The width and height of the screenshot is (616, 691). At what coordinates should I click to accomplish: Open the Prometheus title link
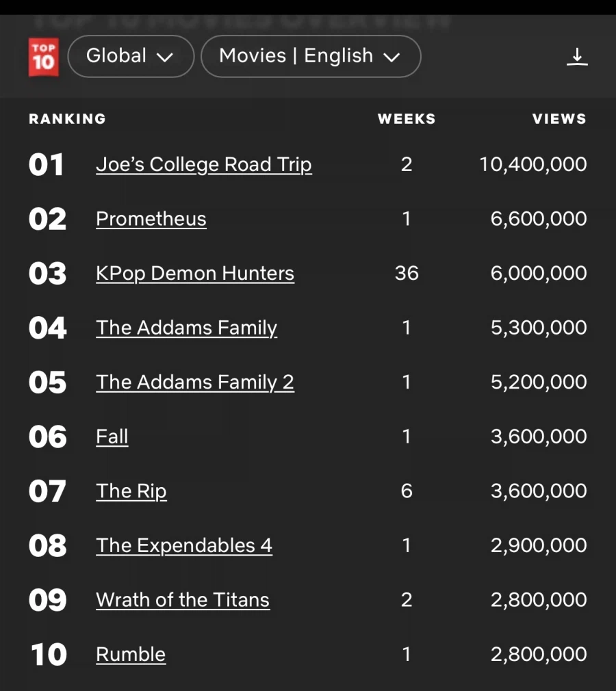(x=151, y=219)
